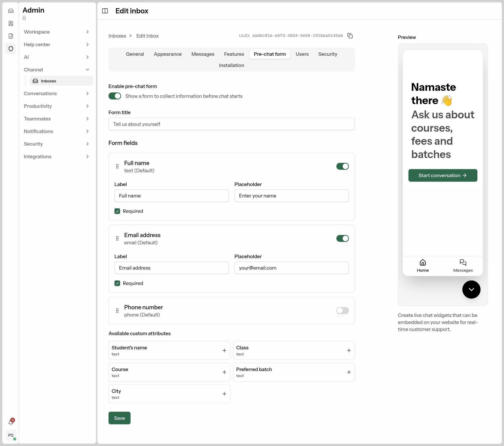504x446 pixels.
Task: Grab the drag handle for Full name field
Action: tap(117, 166)
